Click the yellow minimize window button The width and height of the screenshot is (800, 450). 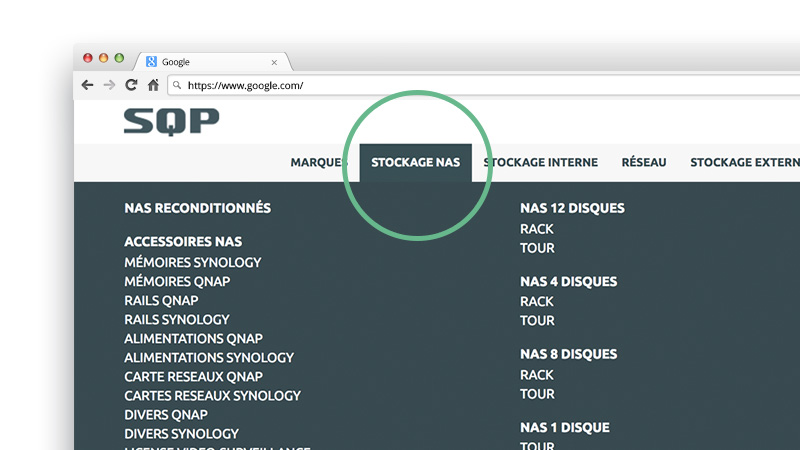(x=104, y=58)
